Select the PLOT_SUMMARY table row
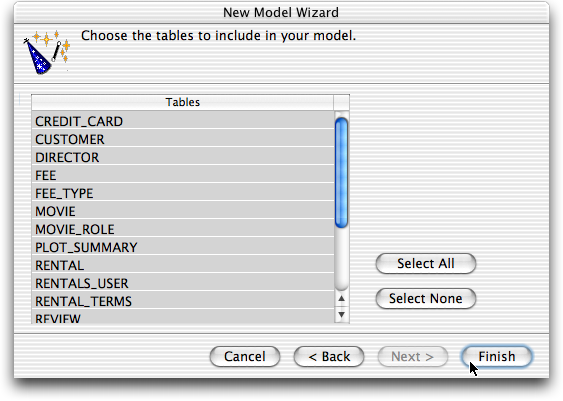This screenshot has width=563, height=401. 183,246
